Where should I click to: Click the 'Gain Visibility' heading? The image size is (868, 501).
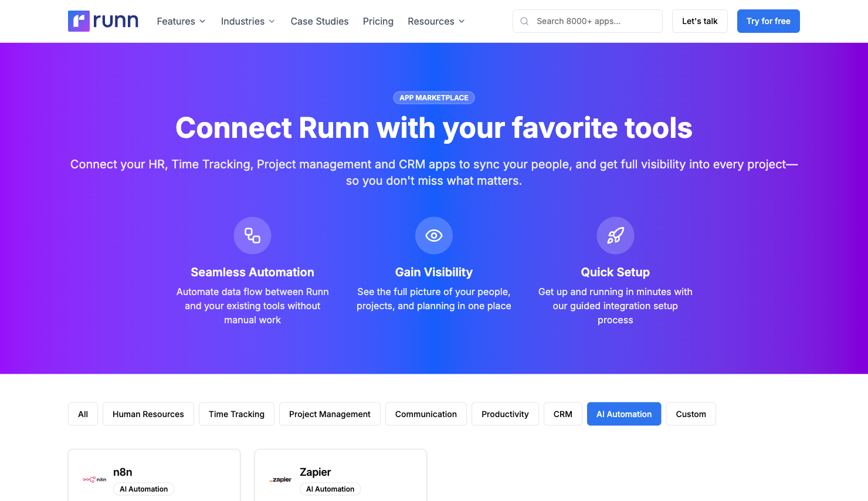tap(434, 272)
